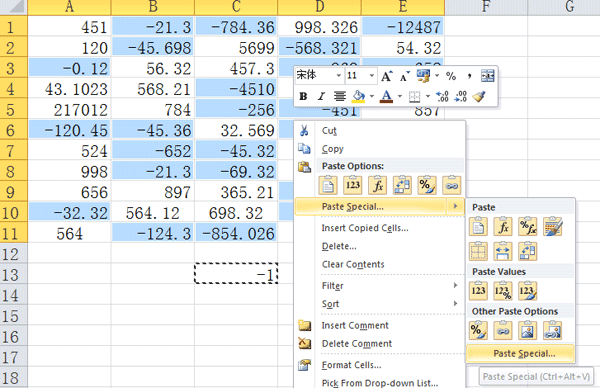Toggle Center alignment in mini toolbar
Image resolution: width=600 pixels, height=388 pixels.
[339, 96]
